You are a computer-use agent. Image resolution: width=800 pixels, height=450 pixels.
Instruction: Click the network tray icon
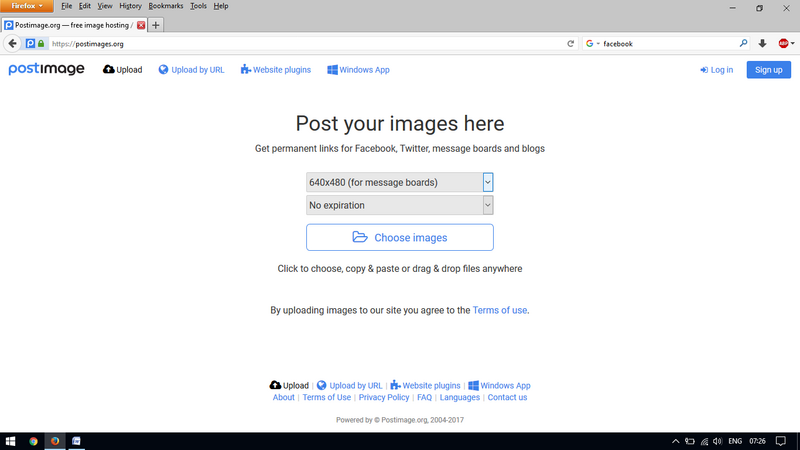click(704, 441)
